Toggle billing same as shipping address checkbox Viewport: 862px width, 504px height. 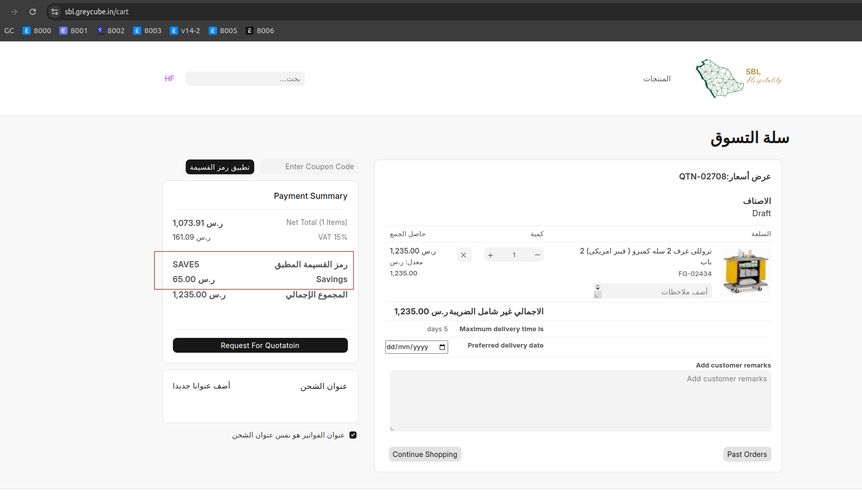click(353, 435)
